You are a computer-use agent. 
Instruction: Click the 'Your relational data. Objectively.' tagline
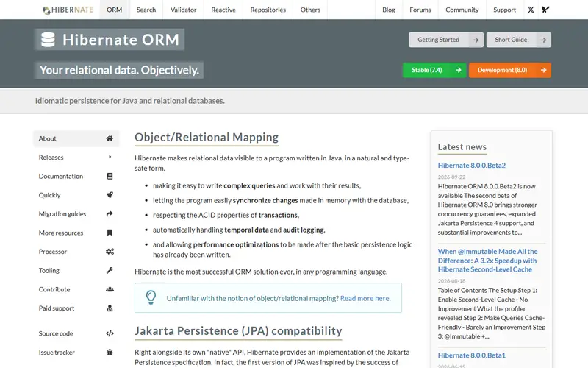coord(119,70)
